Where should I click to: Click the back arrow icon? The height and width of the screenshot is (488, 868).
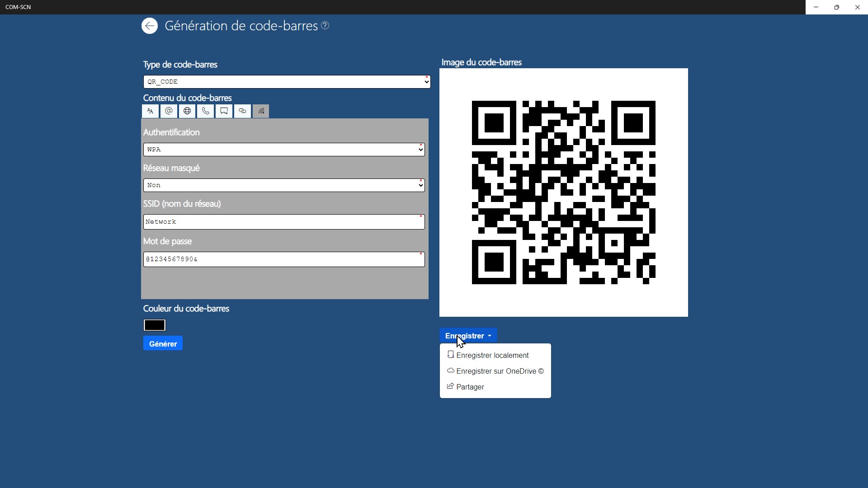150,26
